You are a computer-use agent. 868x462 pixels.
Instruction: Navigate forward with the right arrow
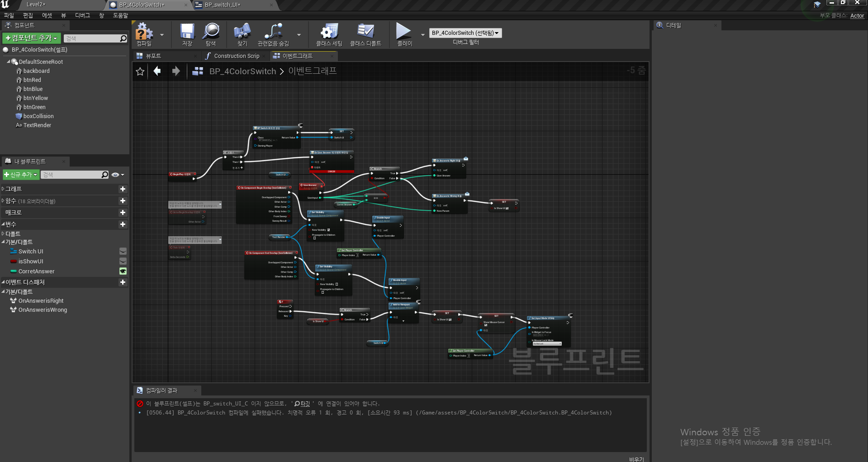coord(176,71)
